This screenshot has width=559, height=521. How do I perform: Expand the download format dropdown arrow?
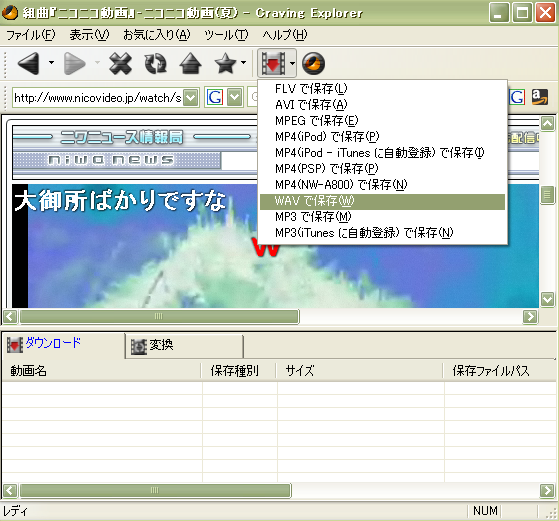292,63
